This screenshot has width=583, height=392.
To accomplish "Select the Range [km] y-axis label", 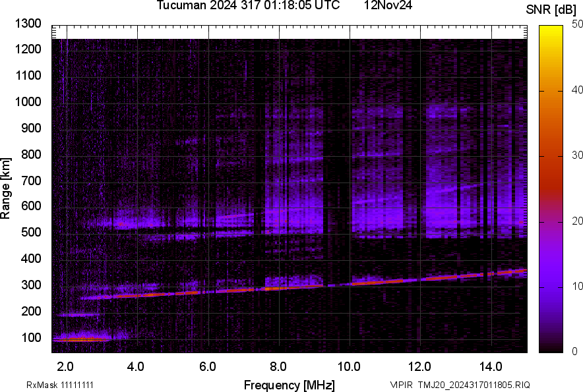I will point(6,188).
